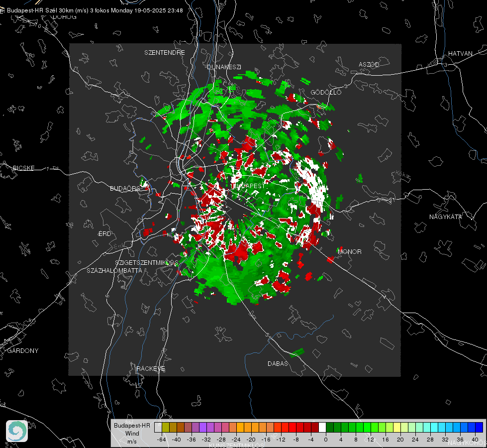Select the BICSKE map label
Image resolution: width=487 pixels, height=448 pixels.
tap(24, 168)
